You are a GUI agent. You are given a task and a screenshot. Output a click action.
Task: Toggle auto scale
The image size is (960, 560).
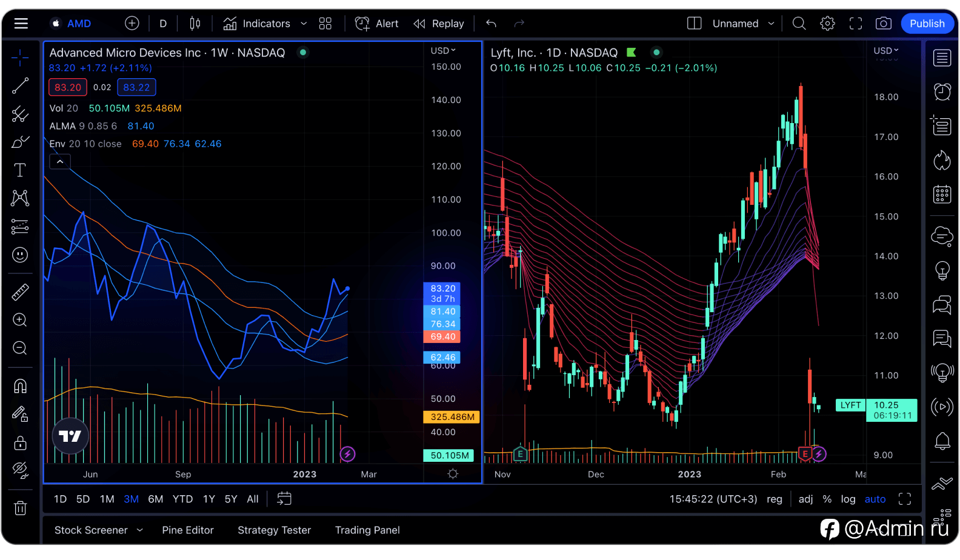(x=875, y=499)
